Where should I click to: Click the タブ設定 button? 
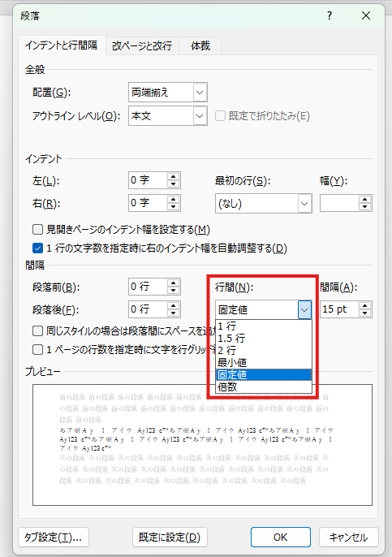click(x=54, y=538)
